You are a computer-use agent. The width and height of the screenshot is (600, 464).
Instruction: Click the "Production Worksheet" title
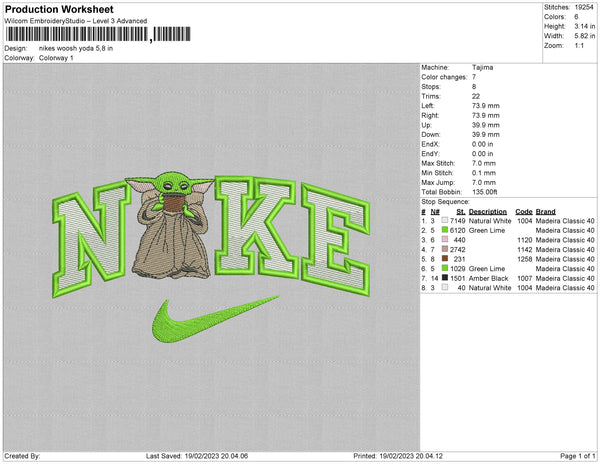point(59,9)
